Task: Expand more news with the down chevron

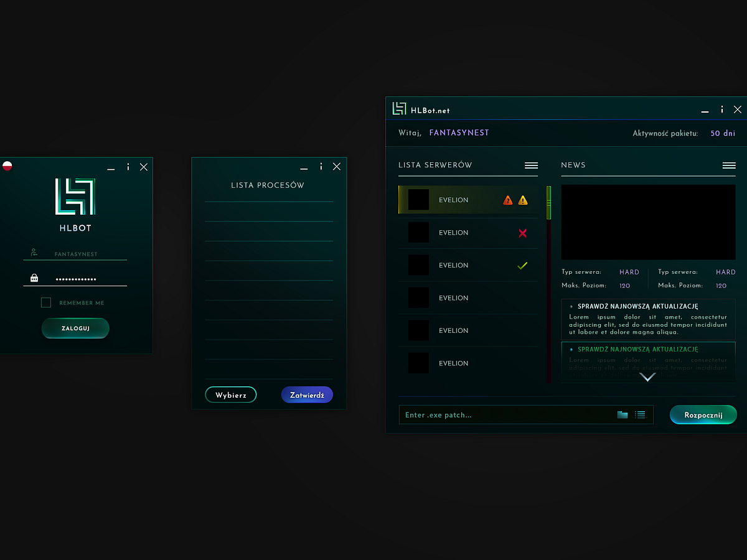Action: (x=647, y=376)
